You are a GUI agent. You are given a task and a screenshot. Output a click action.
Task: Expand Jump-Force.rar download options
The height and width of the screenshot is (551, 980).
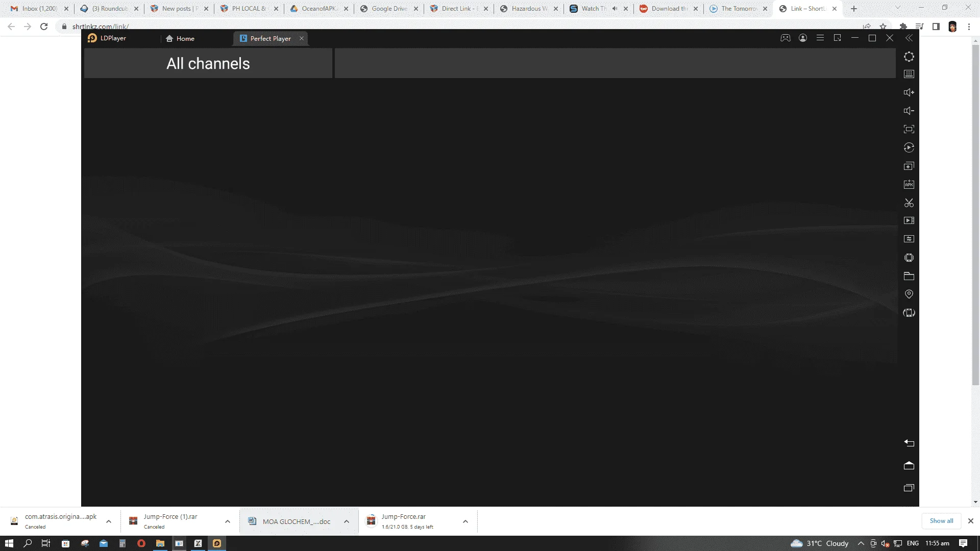pyautogui.click(x=465, y=521)
